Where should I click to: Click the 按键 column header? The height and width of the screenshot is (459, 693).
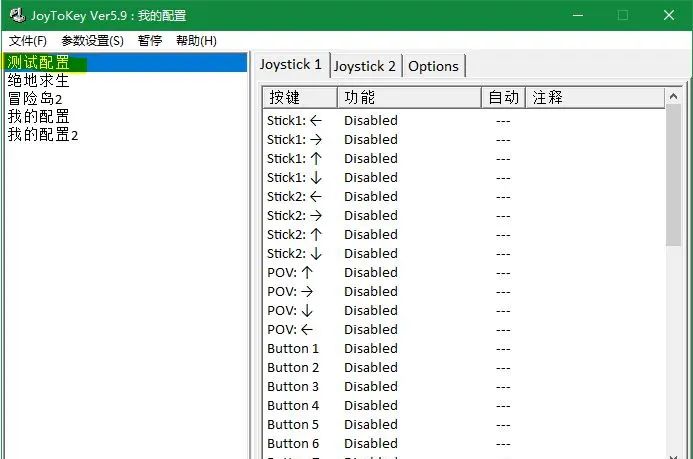pyautogui.click(x=300, y=97)
